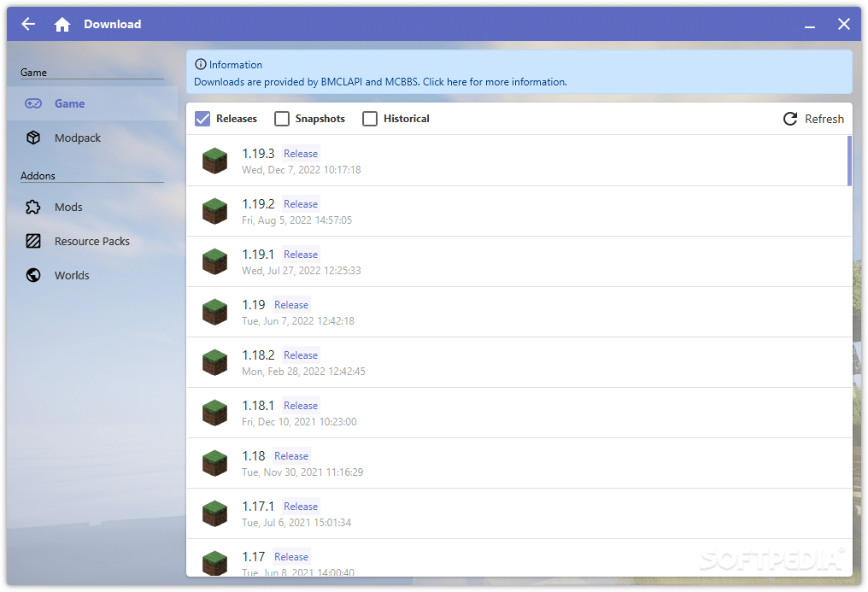Enable the Historical checkbox
The height and width of the screenshot is (592, 868).
pos(370,119)
